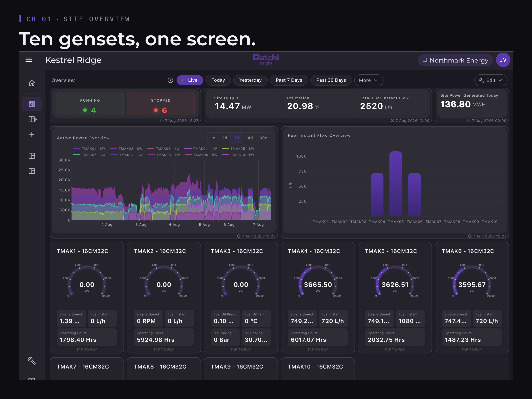The height and width of the screenshot is (399, 532).
Task: Toggle TMAK05 - kW legend series
Action: [238, 149]
